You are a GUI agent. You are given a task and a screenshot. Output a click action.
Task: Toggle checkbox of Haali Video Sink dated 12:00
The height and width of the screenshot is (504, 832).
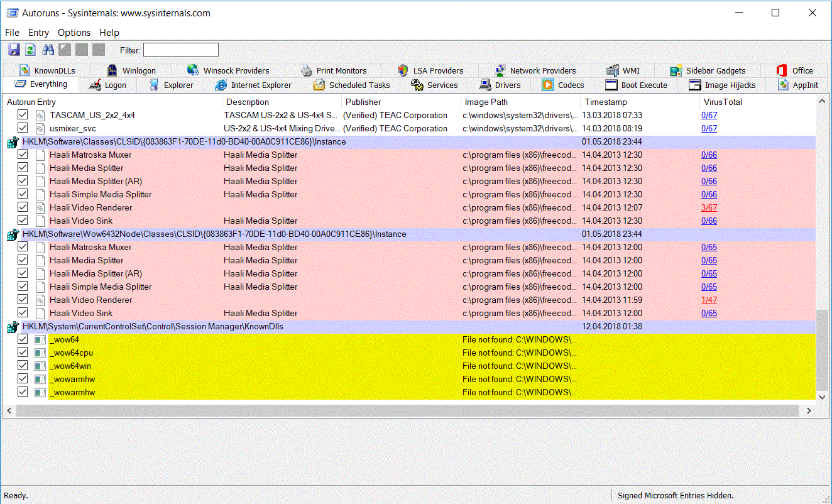click(23, 313)
